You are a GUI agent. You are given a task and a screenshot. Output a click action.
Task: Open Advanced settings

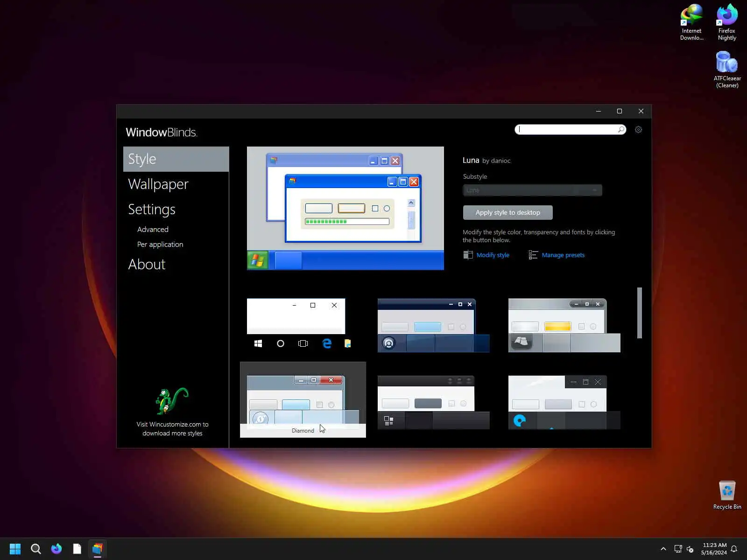[153, 230]
